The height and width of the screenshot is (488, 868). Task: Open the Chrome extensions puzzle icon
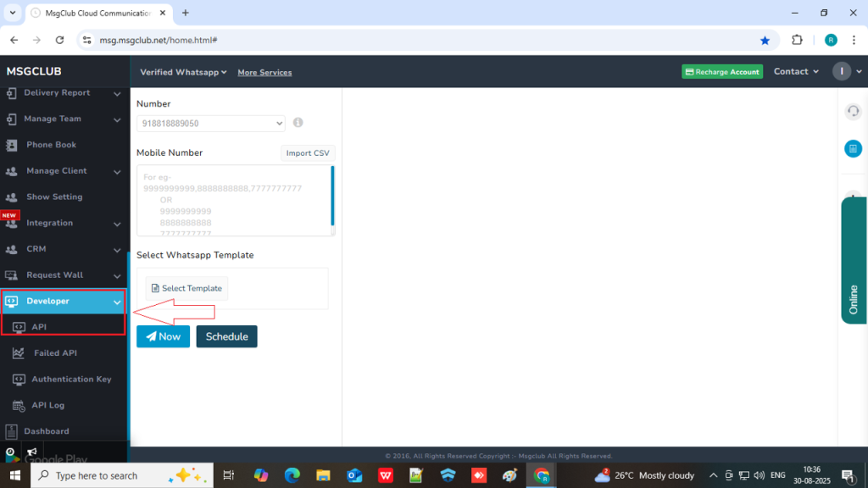[x=797, y=40]
